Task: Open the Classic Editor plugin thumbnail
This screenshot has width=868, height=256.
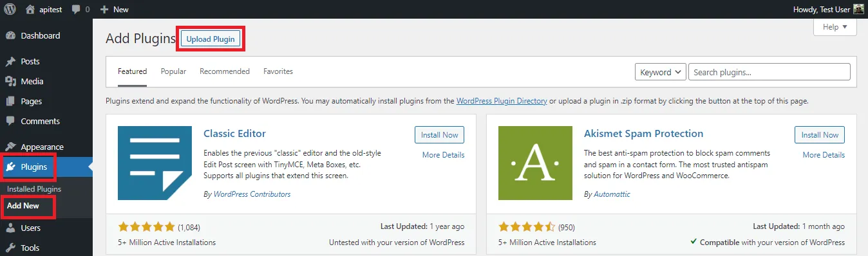Action: click(x=155, y=163)
